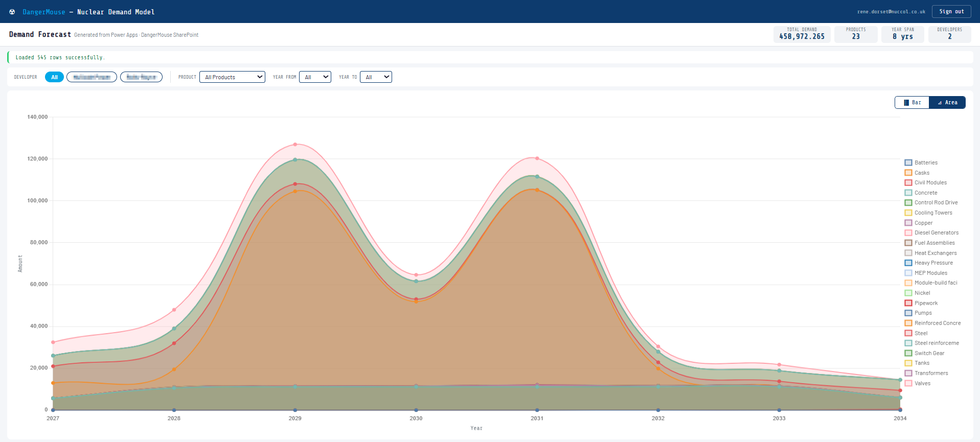980x442 pixels.
Task: Toggle Steel reinforceme legend entry
Action: pos(932,343)
